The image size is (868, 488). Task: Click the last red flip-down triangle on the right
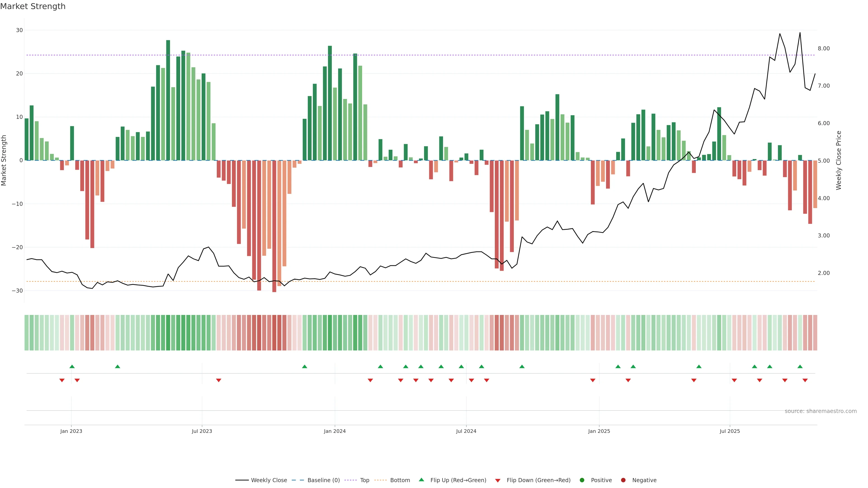[x=805, y=380]
